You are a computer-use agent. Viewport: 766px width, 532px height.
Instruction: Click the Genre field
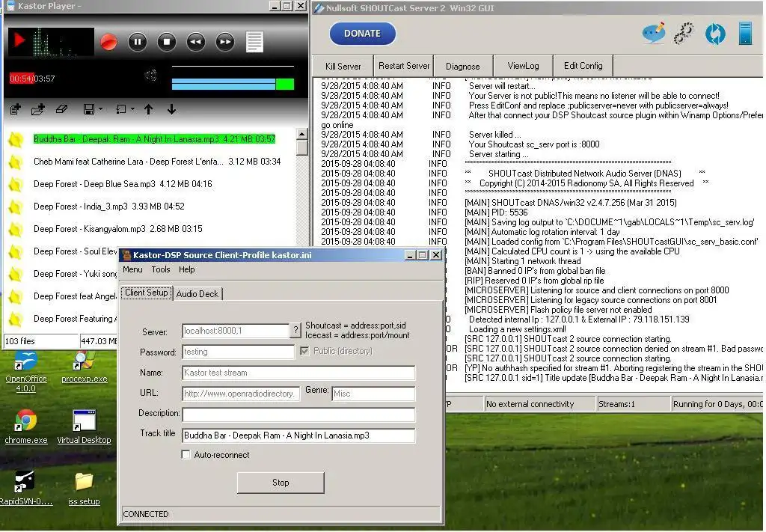pyautogui.click(x=373, y=394)
